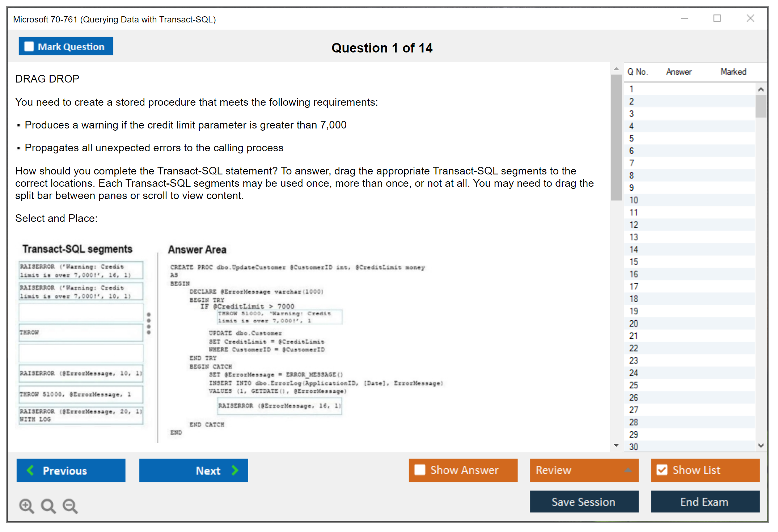The height and width of the screenshot is (532, 778).
Task: Click the question pane vertical scrollbar thumb
Action: 616,138
